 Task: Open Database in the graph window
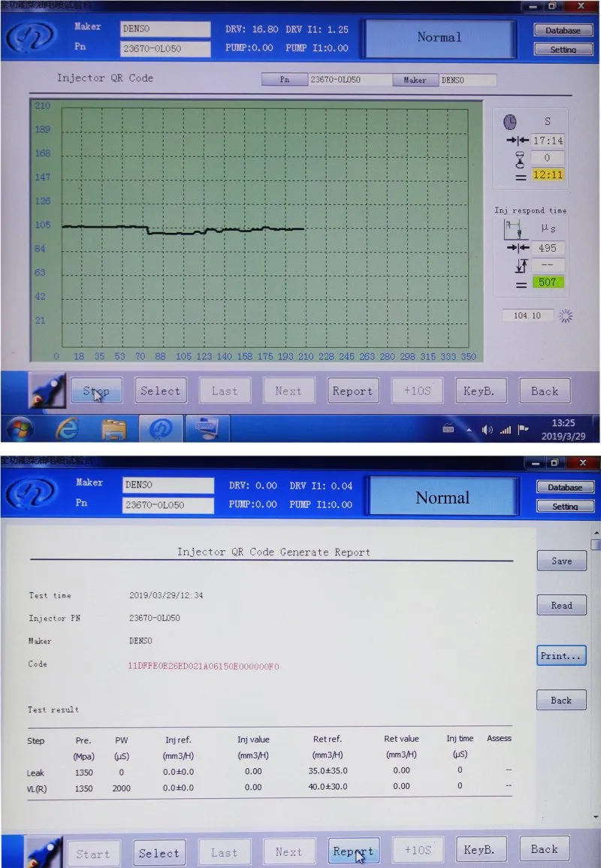(563, 31)
